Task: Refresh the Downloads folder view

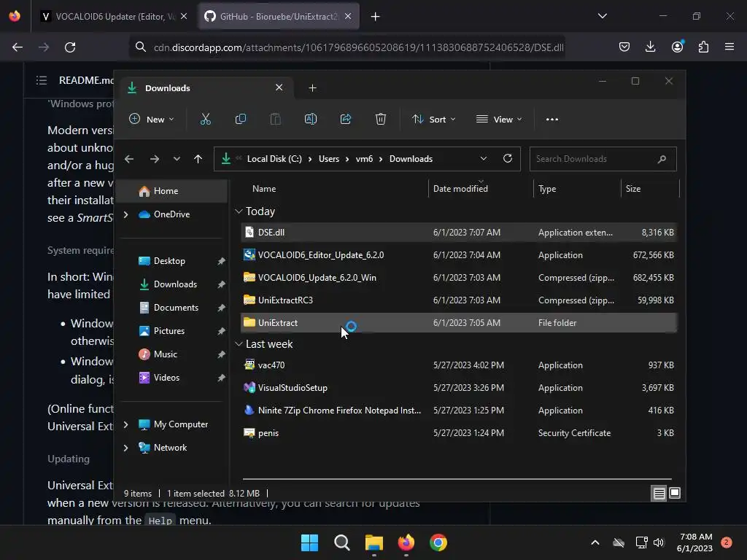Action: pos(508,158)
